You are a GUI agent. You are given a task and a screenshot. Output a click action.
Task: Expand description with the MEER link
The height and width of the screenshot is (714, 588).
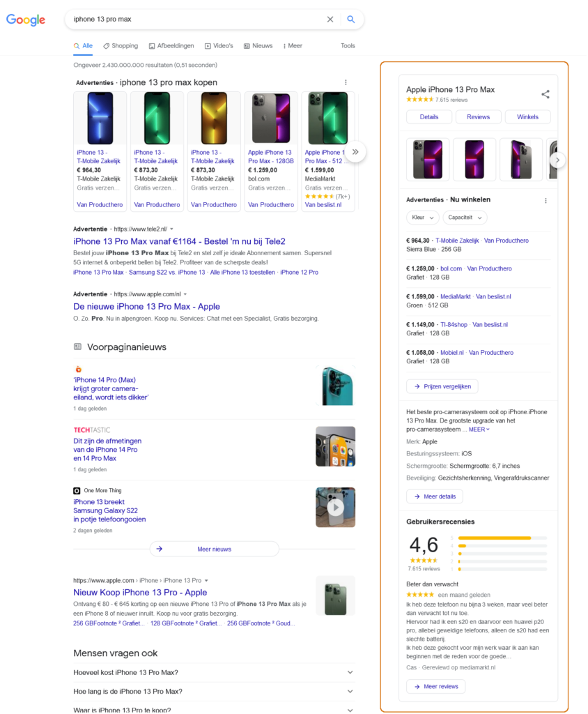pos(479,430)
